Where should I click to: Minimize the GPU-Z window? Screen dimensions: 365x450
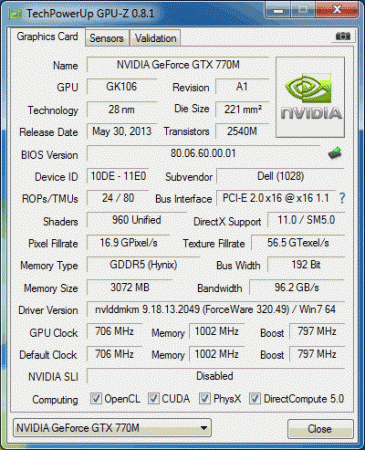pyautogui.click(x=278, y=10)
